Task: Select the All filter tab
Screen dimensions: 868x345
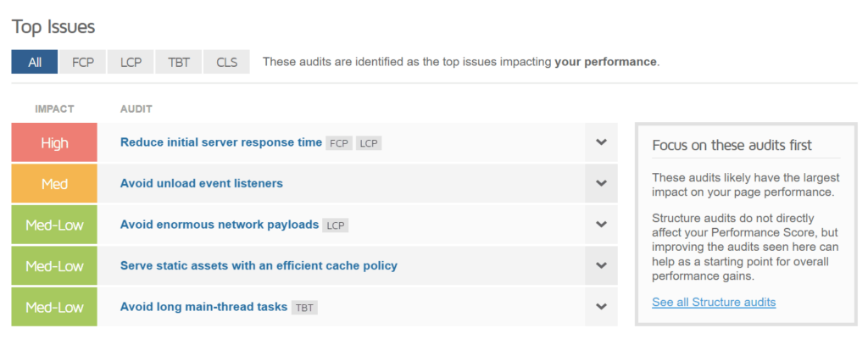Action: tap(34, 62)
